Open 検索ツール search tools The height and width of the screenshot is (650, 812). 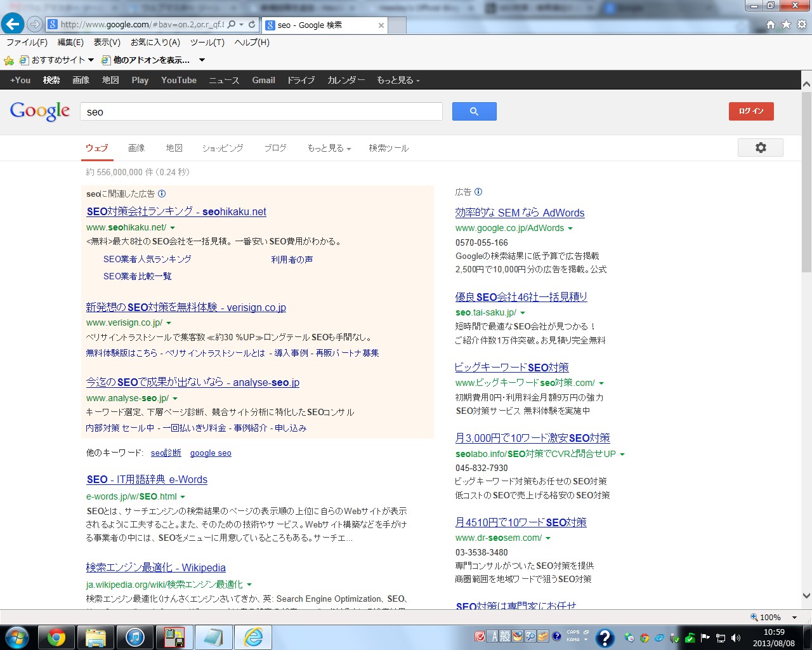tap(389, 148)
